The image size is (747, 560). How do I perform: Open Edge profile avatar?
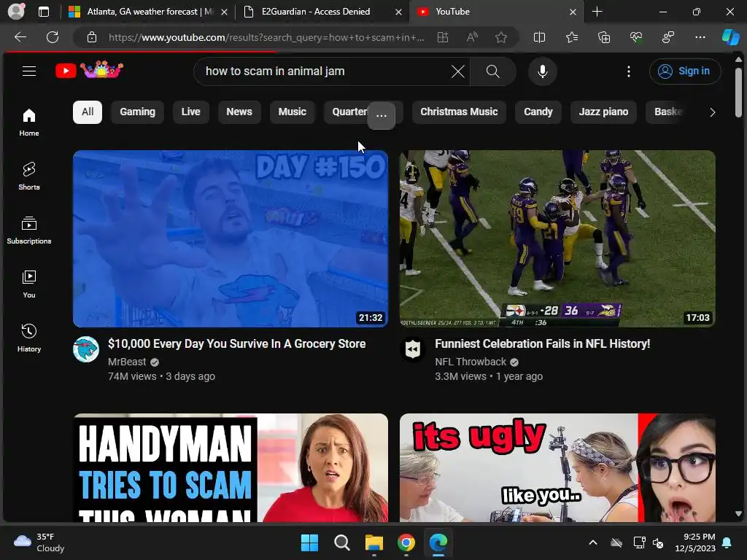[16, 12]
